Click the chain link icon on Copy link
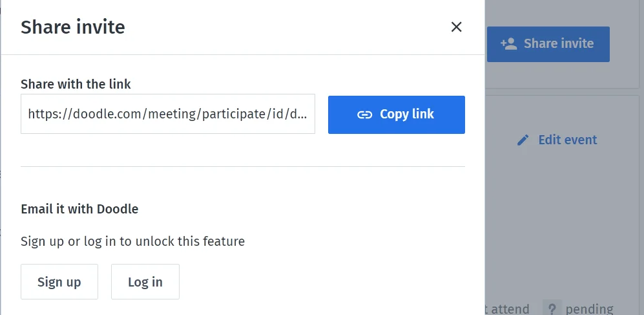The image size is (644, 315). [364, 114]
